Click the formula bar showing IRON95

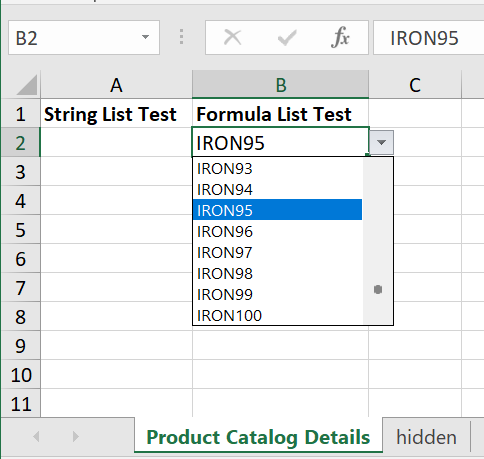pos(429,38)
